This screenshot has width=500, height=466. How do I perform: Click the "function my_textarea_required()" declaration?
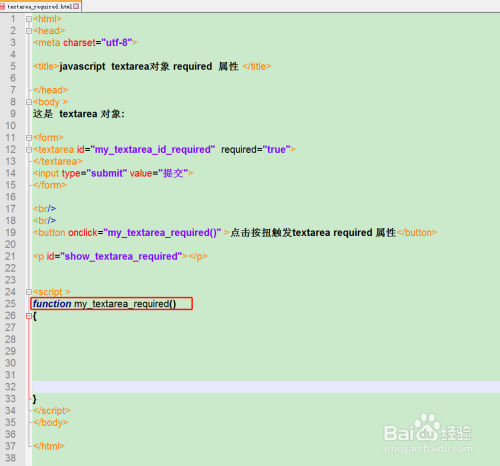coord(104,304)
